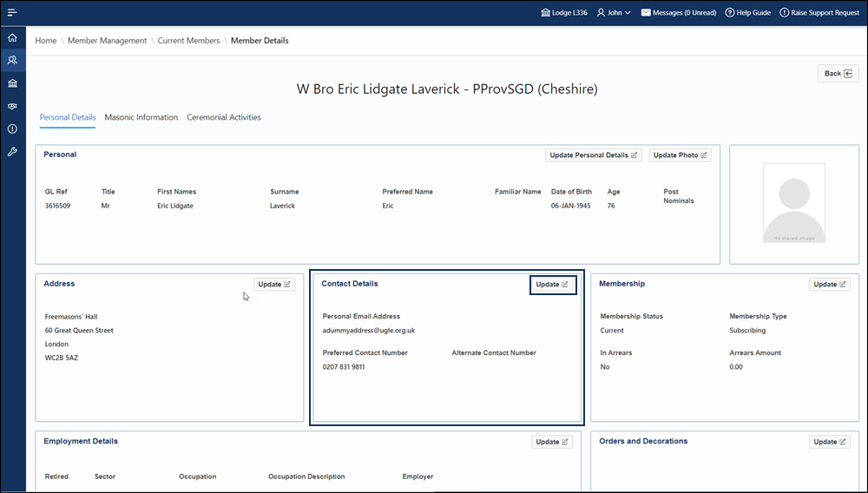This screenshot has width=868, height=493.
Task: Update the Contact Details section
Action: pyautogui.click(x=552, y=285)
